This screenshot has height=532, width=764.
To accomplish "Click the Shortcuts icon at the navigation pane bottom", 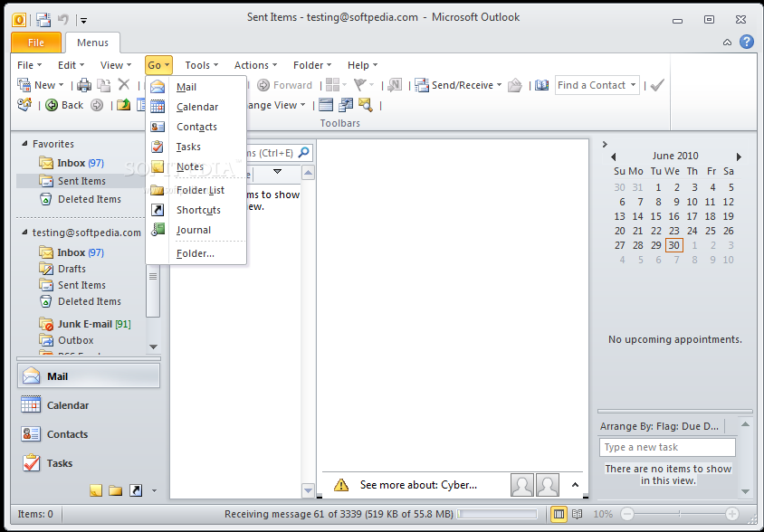I will click(x=136, y=490).
